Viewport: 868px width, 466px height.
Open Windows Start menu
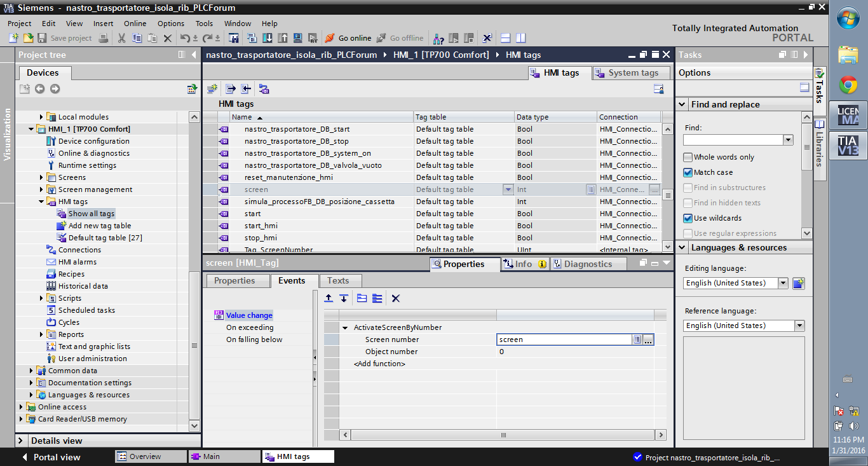coord(848,19)
